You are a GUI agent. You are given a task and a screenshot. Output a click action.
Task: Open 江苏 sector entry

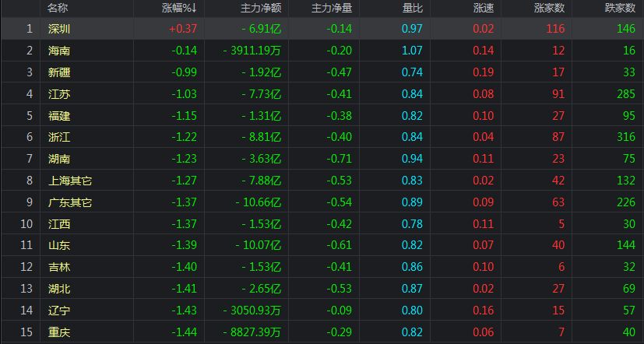click(x=59, y=94)
